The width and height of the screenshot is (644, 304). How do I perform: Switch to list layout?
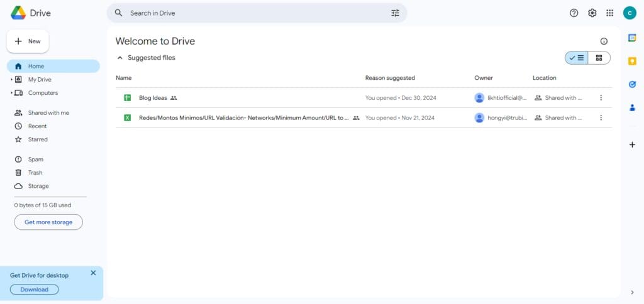[x=577, y=58]
